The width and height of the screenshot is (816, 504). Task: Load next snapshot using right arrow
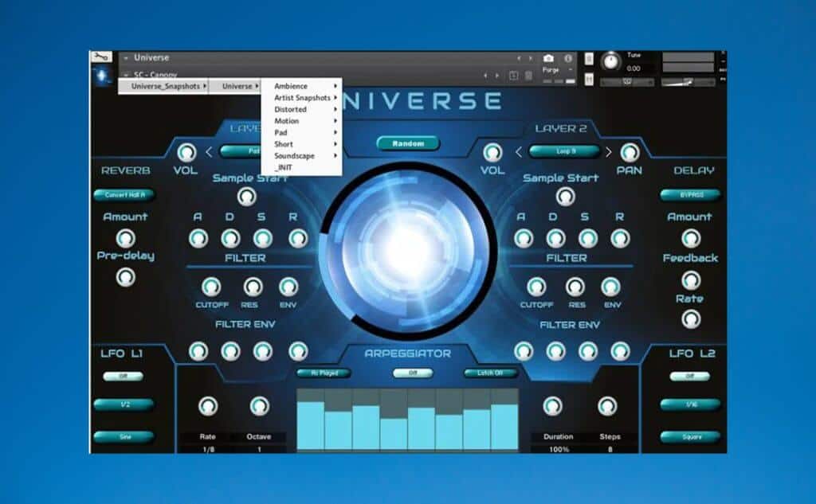click(x=497, y=76)
